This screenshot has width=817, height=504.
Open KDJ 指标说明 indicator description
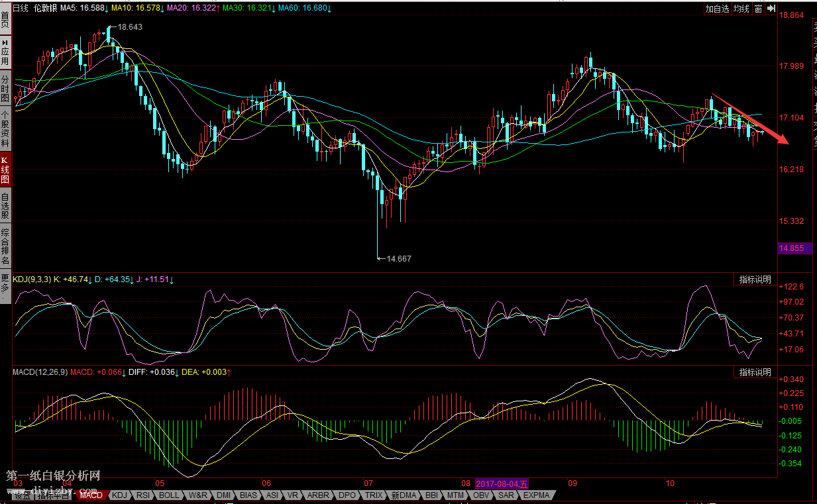pos(755,279)
